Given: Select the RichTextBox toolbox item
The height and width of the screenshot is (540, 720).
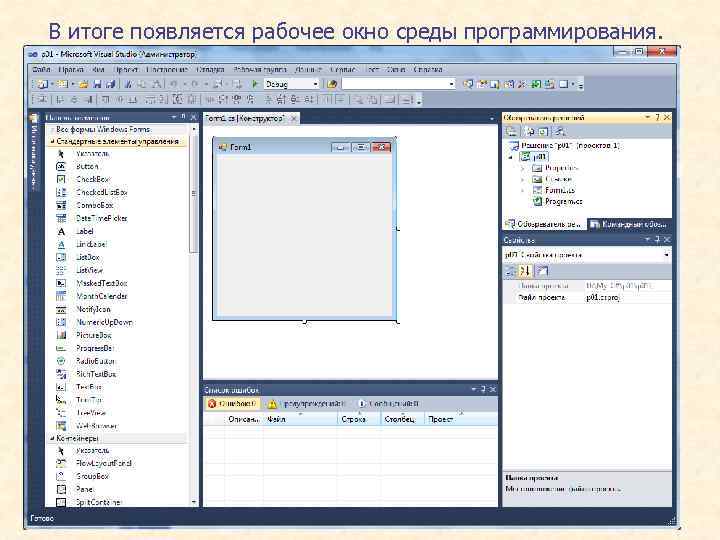Looking at the screenshot, I should (x=96, y=374).
